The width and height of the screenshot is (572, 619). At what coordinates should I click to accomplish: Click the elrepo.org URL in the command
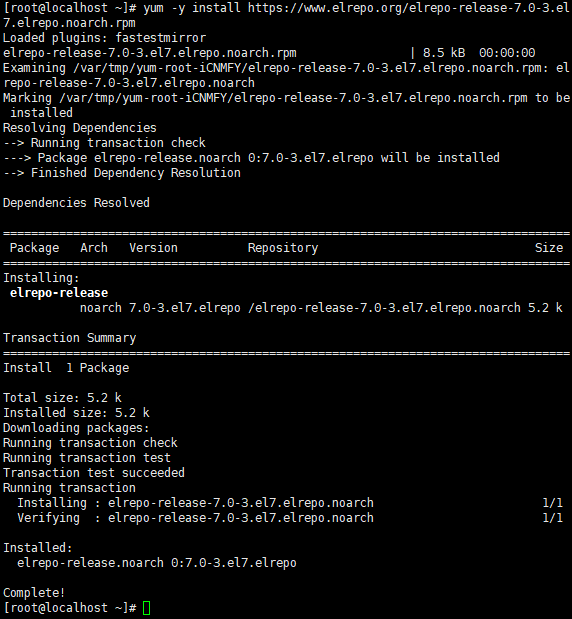(x=288, y=15)
